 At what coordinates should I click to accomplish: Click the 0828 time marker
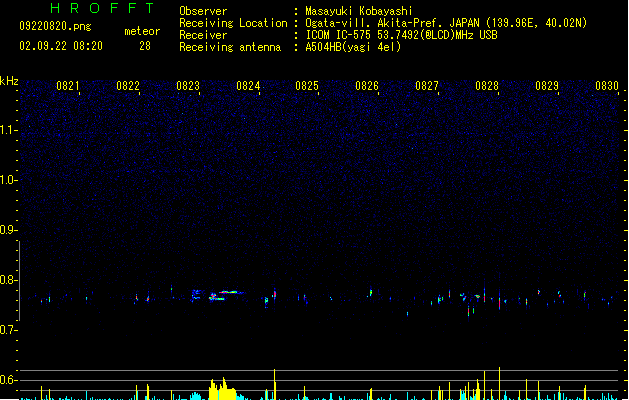(x=487, y=86)
